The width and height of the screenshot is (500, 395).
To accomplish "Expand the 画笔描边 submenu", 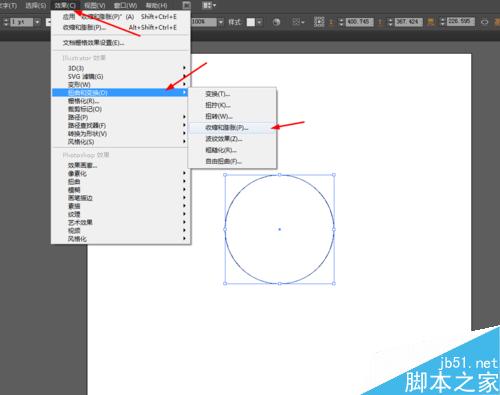I will tap(121, 198).
